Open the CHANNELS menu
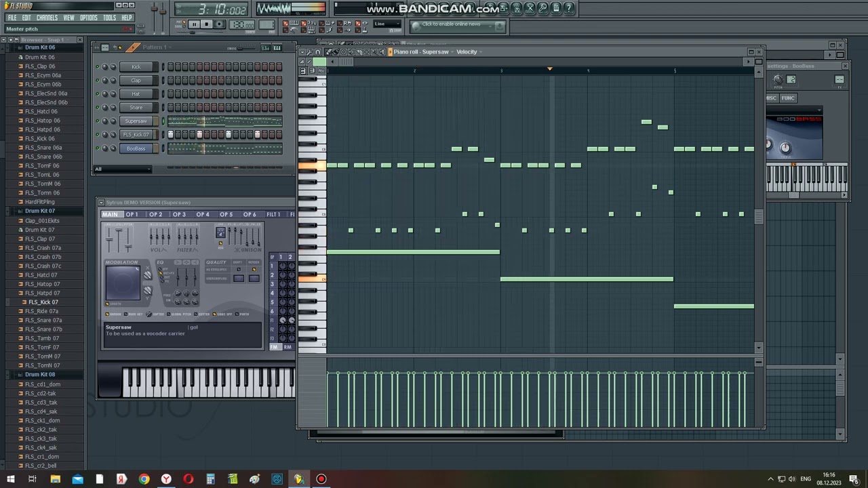Viewport: 868px width, 488px height. pos(47,18)
